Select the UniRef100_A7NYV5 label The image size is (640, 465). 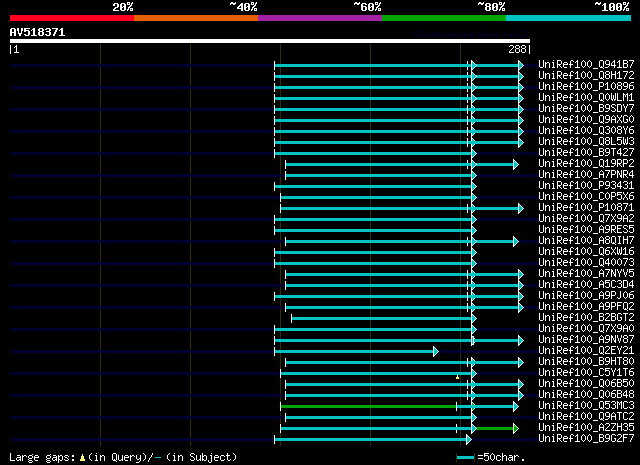click(586, 274)
